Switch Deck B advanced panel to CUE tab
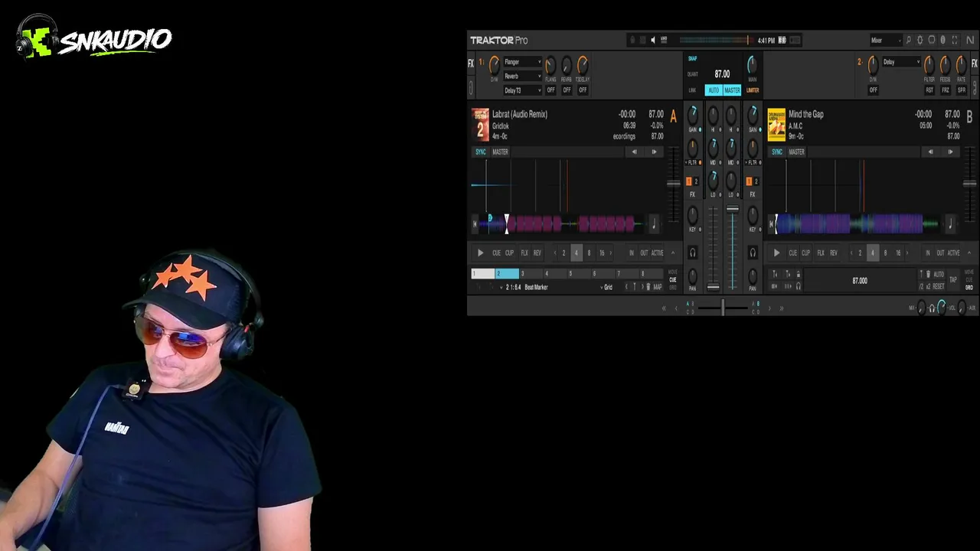 coord(969,280)
